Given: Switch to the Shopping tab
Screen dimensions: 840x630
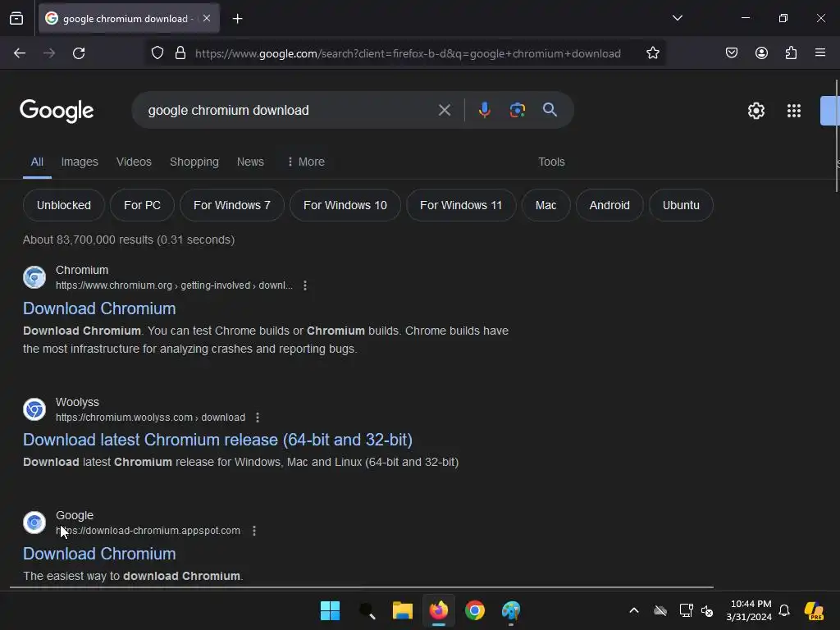Looking at the screenshot, I should click(194, 162).
